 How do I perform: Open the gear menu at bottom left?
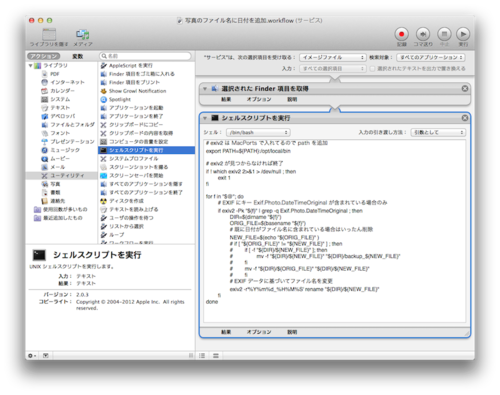point(32,356)
